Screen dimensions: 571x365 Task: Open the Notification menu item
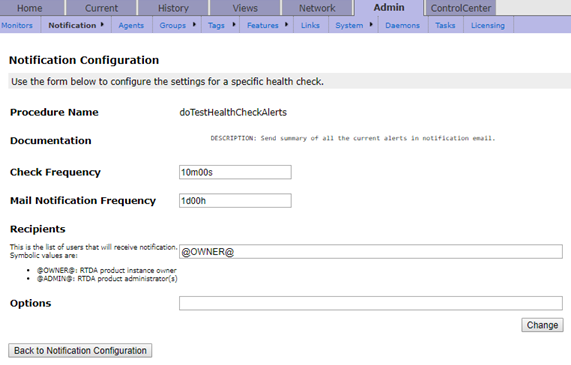pos(72,25)
